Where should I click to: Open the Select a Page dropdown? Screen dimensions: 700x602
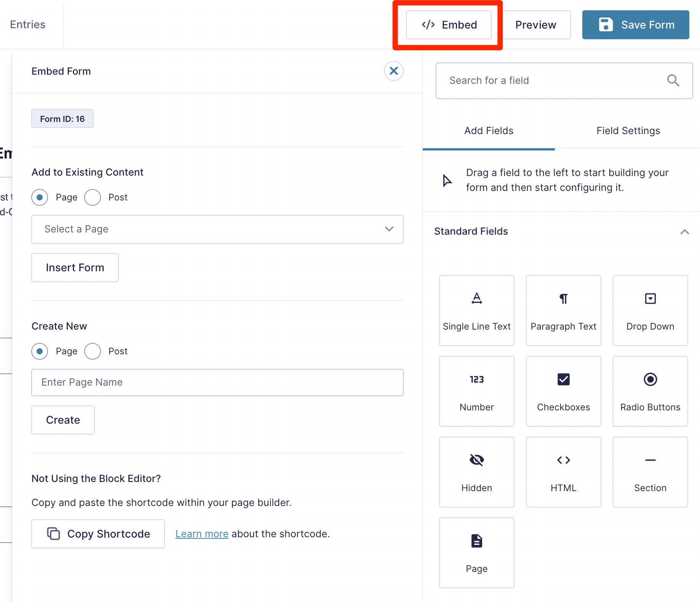tap(217, 229)
